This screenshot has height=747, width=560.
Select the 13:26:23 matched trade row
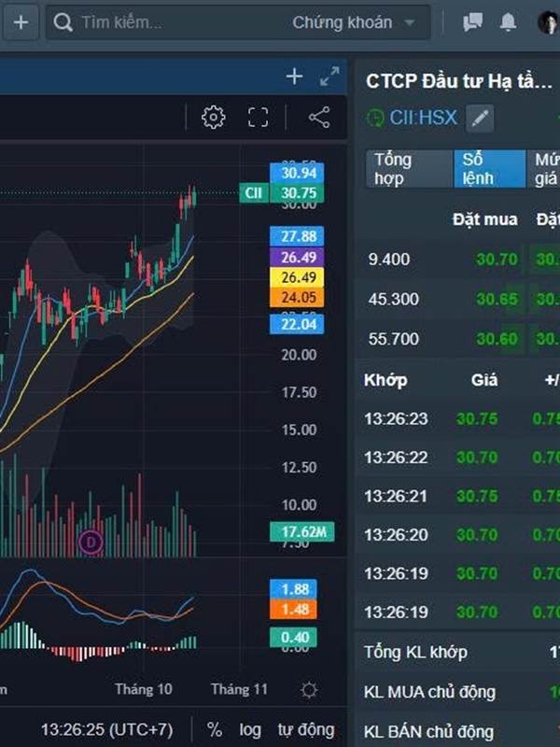[457, 418]
